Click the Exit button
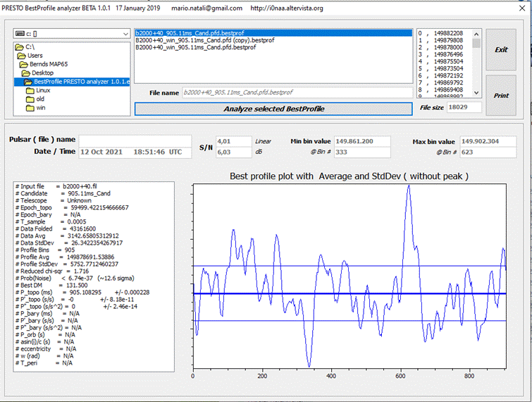 pos(501,49)
